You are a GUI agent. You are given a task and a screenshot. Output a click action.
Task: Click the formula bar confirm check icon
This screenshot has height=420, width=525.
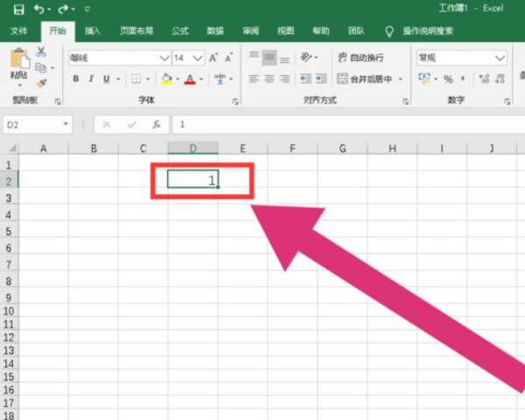tap(131, 125)
